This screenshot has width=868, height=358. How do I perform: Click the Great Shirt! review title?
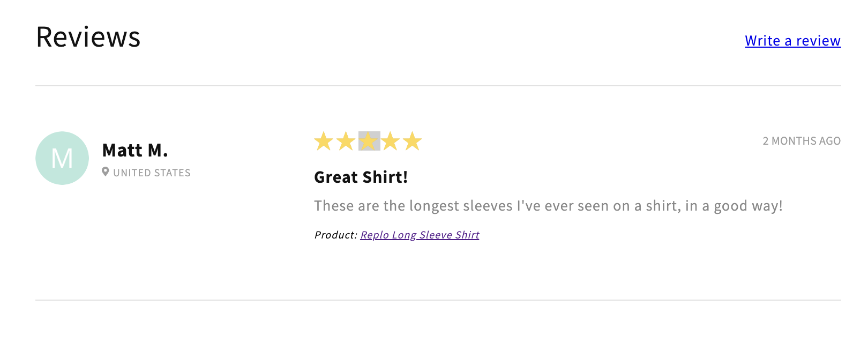click(x=361, y=177)
